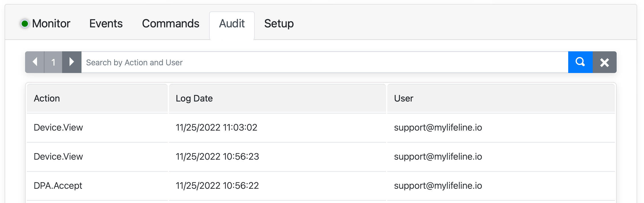Go to the Setup tab

pyautogui.click(x=279, y=24)
